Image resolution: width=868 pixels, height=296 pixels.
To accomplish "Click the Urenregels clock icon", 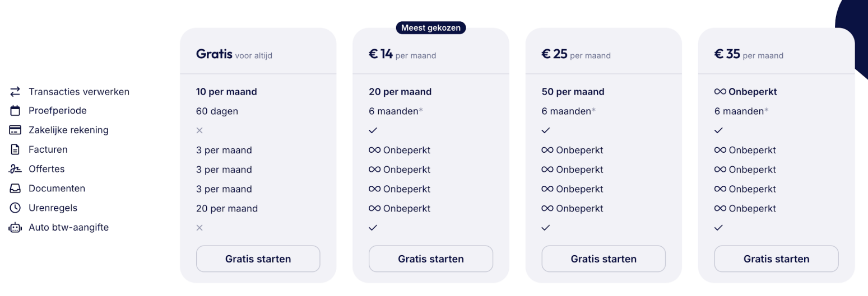I will 15,208.
